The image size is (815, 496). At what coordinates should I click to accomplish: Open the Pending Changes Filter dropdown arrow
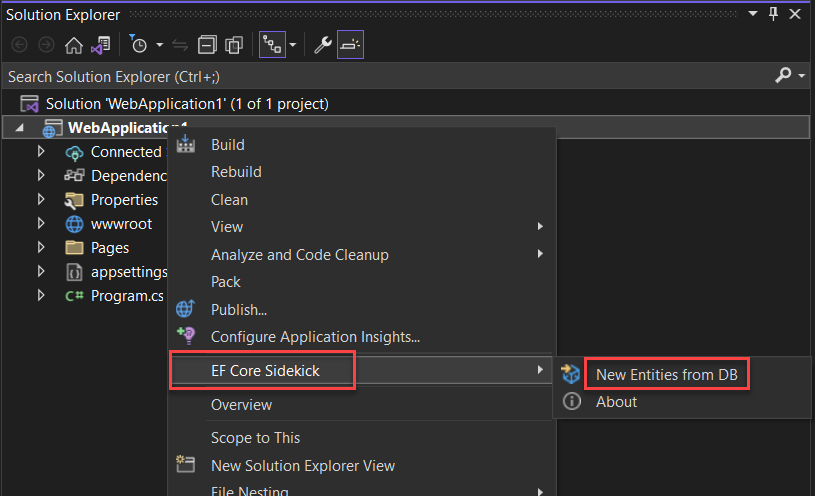[x=160, y=45]
